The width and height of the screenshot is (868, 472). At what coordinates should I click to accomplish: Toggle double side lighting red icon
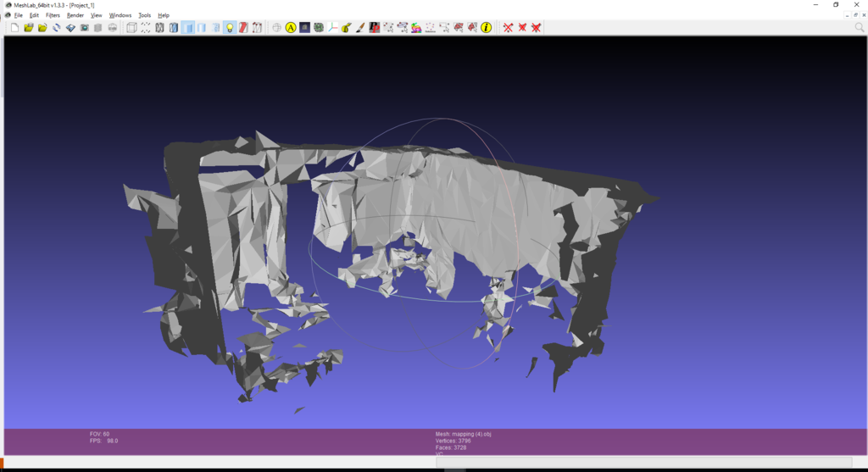click(x=243, y=28)
